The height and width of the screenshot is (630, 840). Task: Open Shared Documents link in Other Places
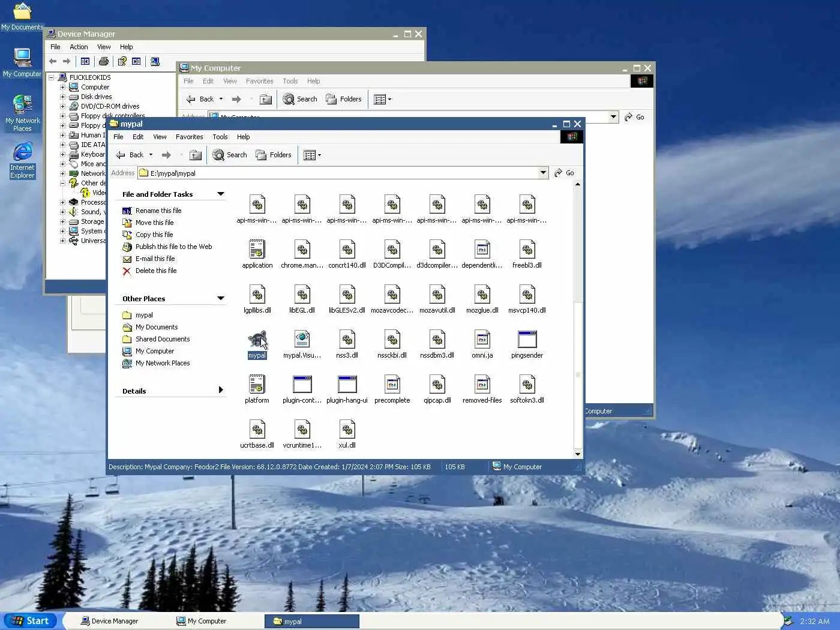[x=163, y=339]
